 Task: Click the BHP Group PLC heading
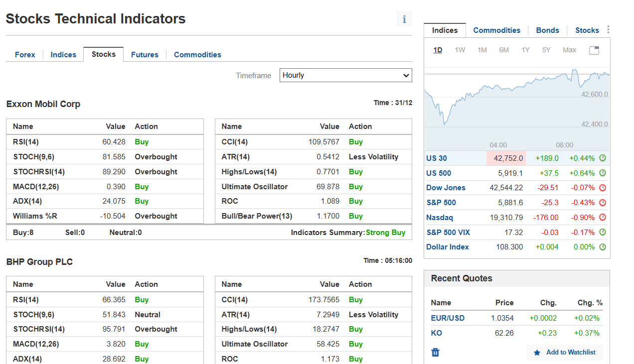[39, 262]
